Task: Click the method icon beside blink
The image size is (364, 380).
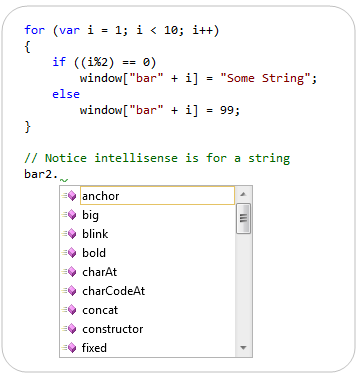Action: point(70,234)
